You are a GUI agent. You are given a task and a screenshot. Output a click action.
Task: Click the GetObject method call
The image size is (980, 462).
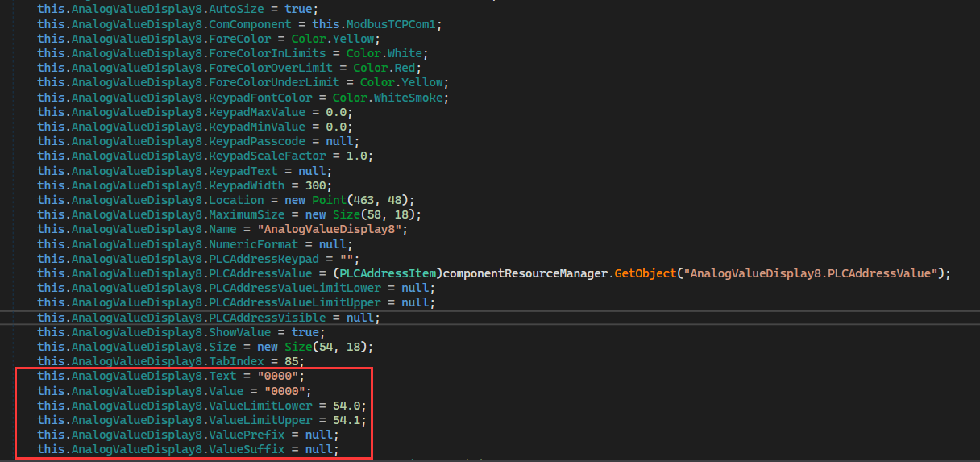point(645,273)
